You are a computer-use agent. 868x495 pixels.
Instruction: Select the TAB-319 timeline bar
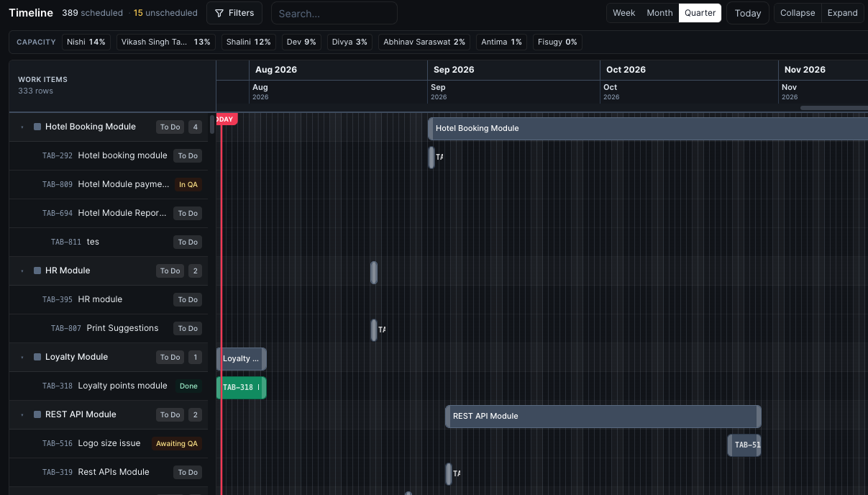pos(449,473)
